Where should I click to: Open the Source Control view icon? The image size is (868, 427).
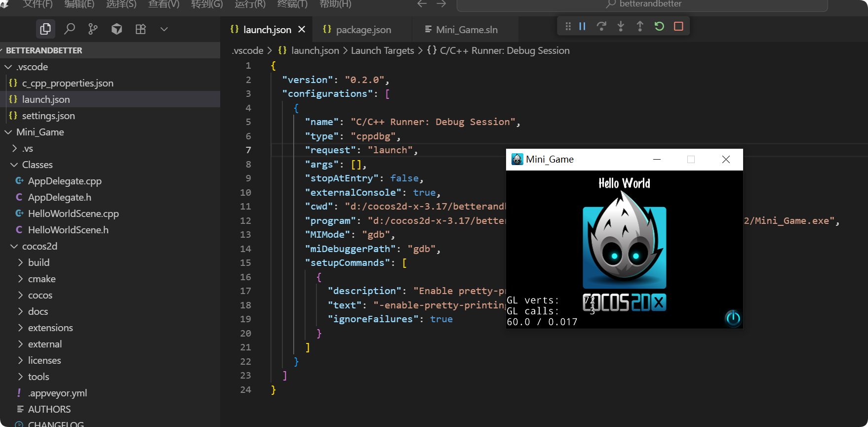[x=93, y=29]
